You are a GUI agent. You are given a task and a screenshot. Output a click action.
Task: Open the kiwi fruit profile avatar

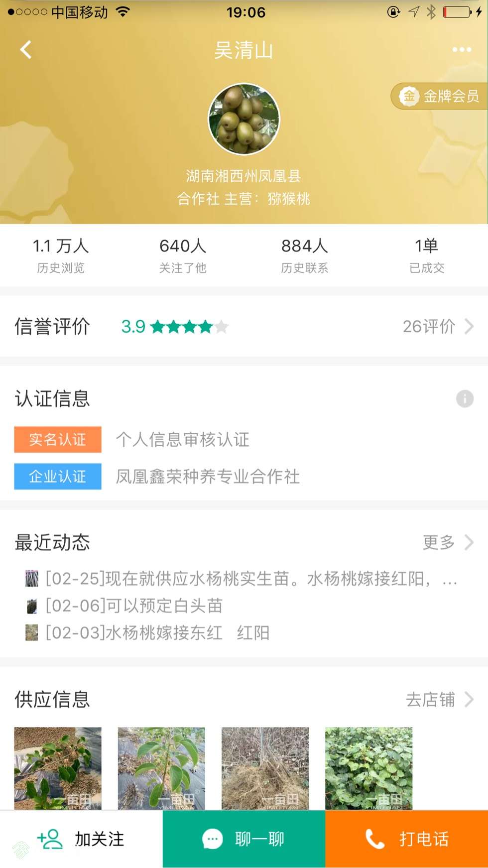click(244, 119)
